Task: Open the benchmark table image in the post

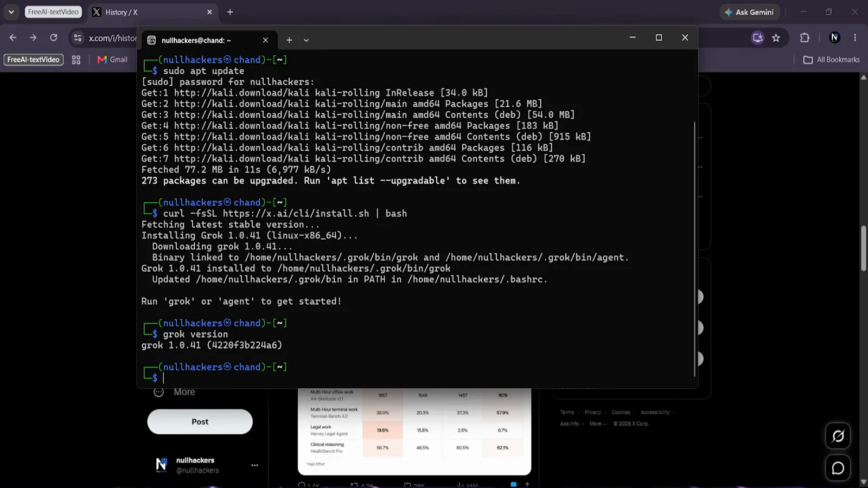Action: pyautogui.click(x=414, y=432)
